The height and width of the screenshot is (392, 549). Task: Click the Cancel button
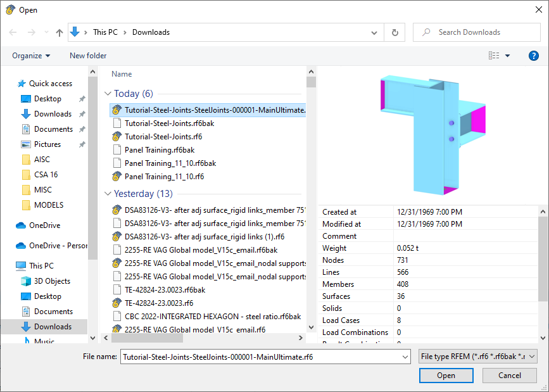click(510, 376)
